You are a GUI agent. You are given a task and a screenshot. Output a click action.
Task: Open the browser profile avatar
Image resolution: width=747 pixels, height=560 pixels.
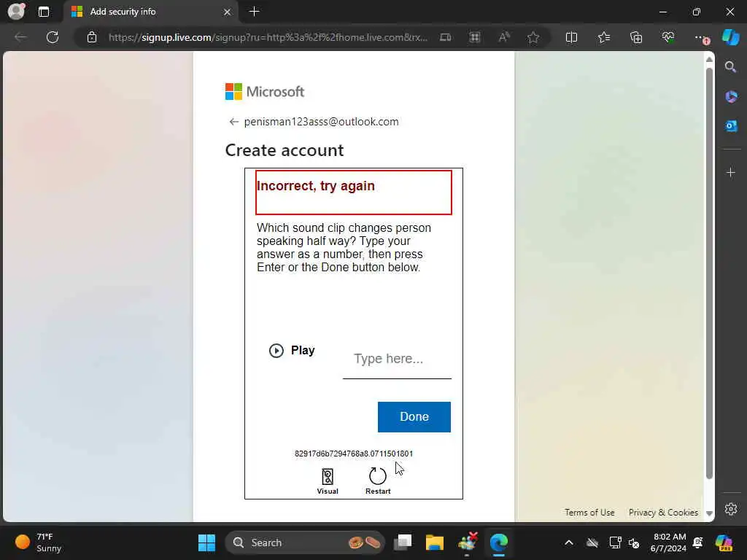tap(16, 12)
